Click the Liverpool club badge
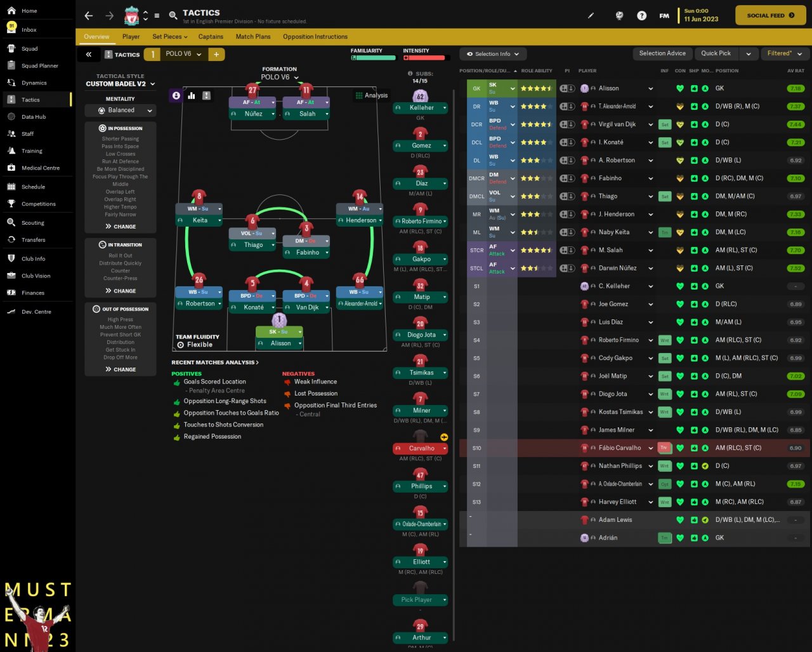 click(x=131, y=15)
